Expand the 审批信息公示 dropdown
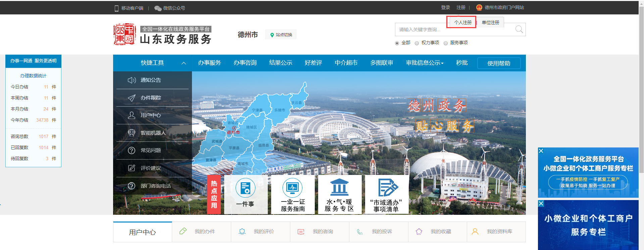Viewport: 644px width, 250px height. [425, 63]
